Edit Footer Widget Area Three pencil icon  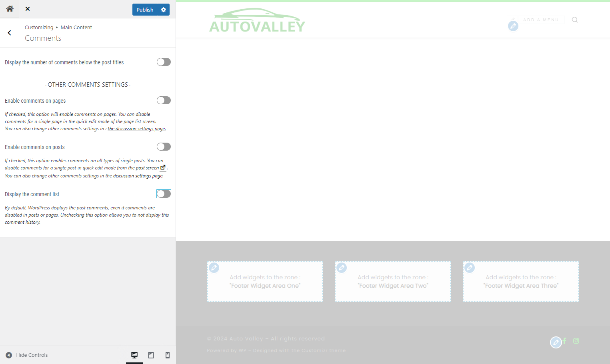pos(470,268)
